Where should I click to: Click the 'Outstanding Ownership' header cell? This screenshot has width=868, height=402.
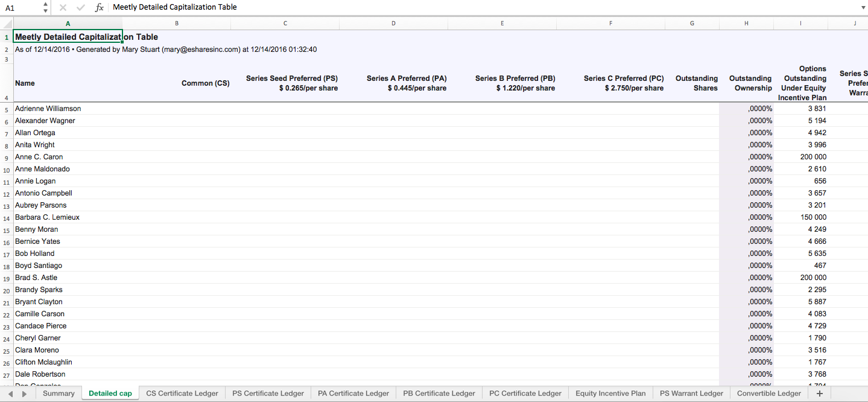click(747, 83)
